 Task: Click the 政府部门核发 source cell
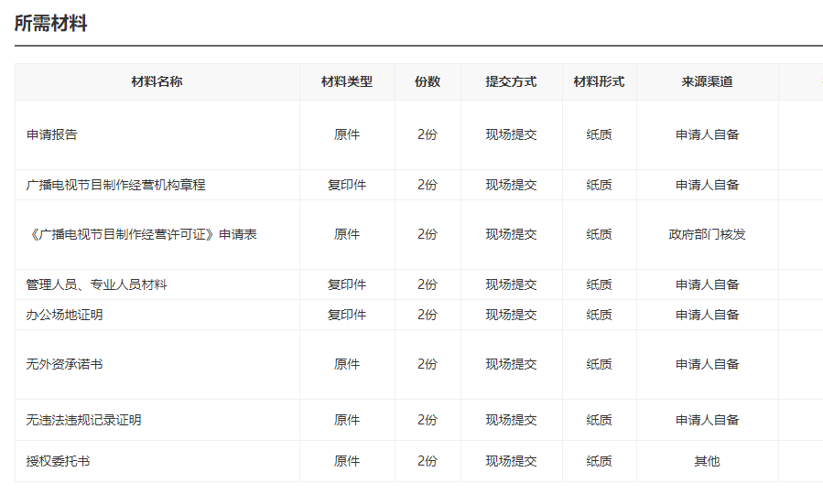coord(707,234)
